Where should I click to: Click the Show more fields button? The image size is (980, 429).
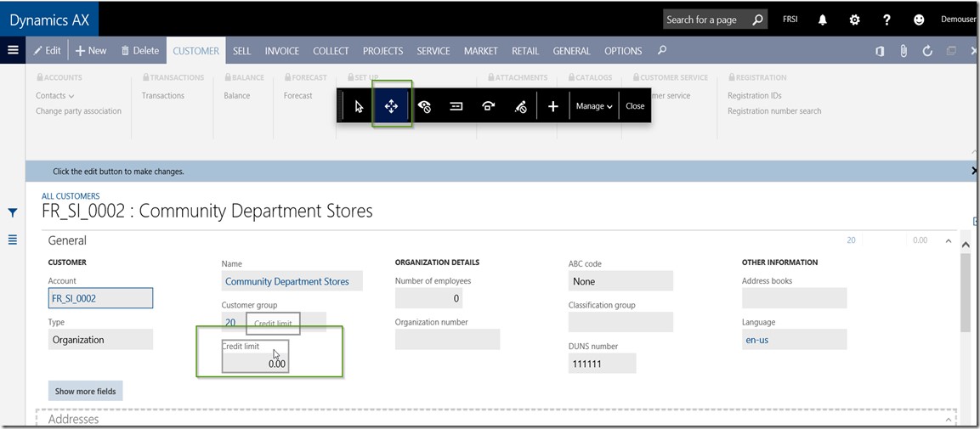click(86, 391)
